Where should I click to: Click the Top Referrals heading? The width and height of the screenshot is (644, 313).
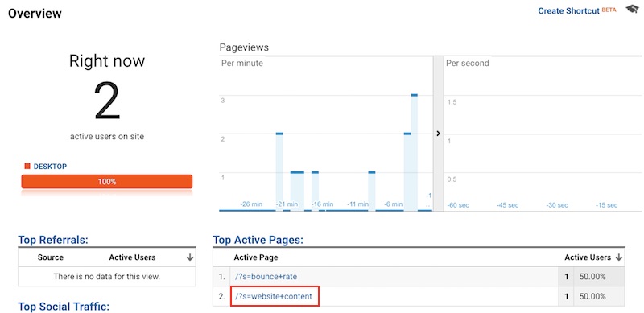tap(53, 240)
